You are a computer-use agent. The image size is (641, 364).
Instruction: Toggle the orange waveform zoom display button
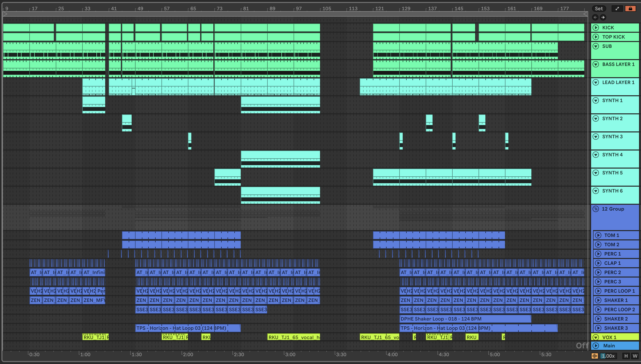coord(595,356)
